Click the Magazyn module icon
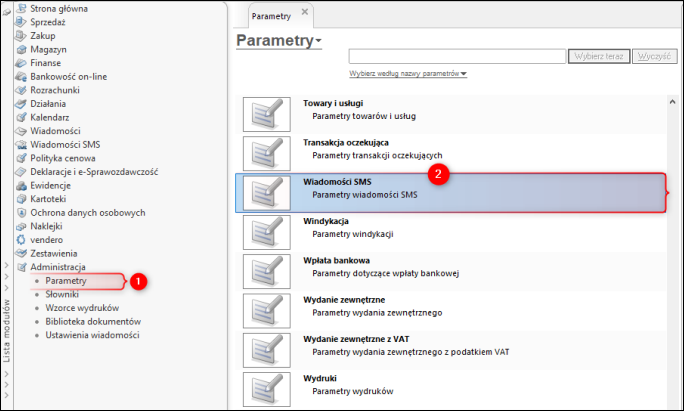684x411 pixels. [20, 48]
